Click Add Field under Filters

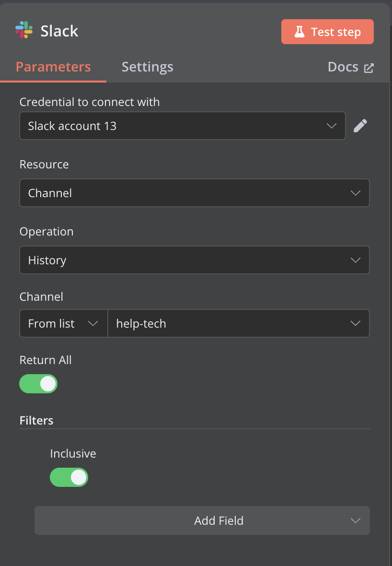point(219,520)
